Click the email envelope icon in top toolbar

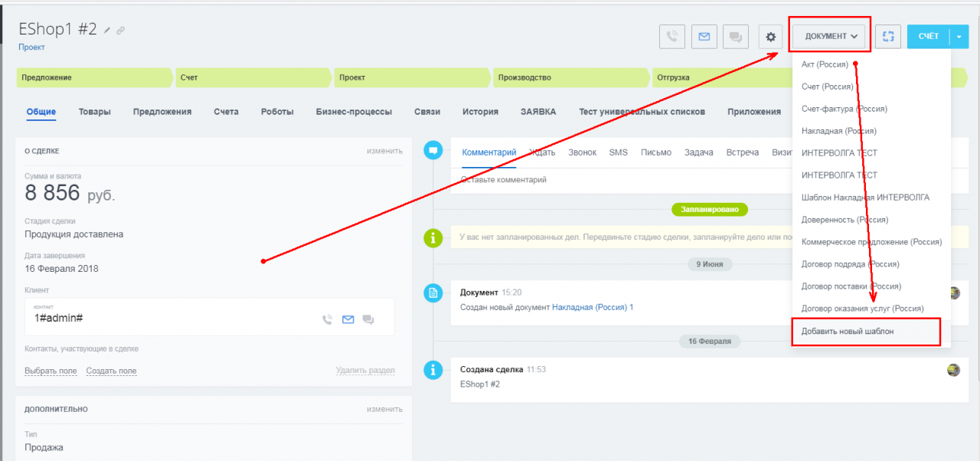[x=704, y=36]
